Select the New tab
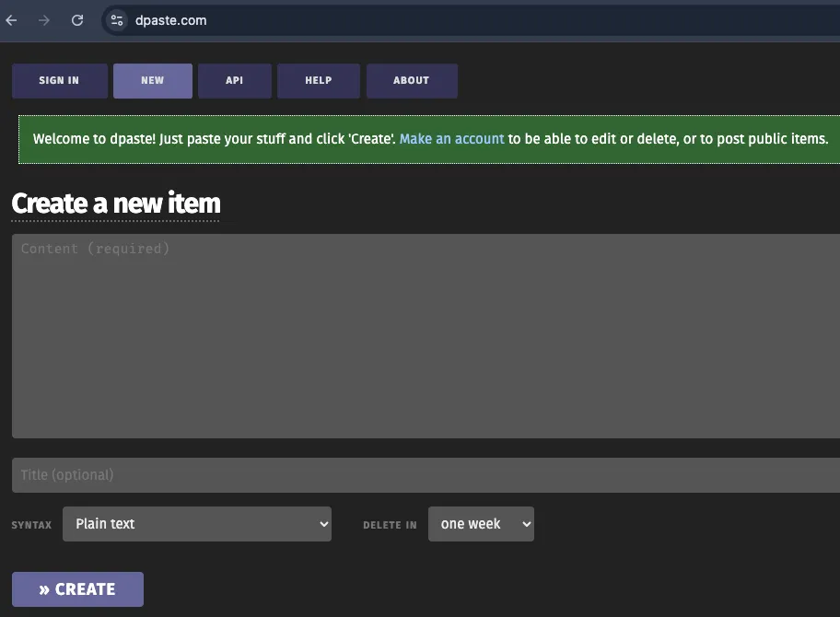Image resolution: width=840 pixels, height=617 pixels. pos(153,80)
